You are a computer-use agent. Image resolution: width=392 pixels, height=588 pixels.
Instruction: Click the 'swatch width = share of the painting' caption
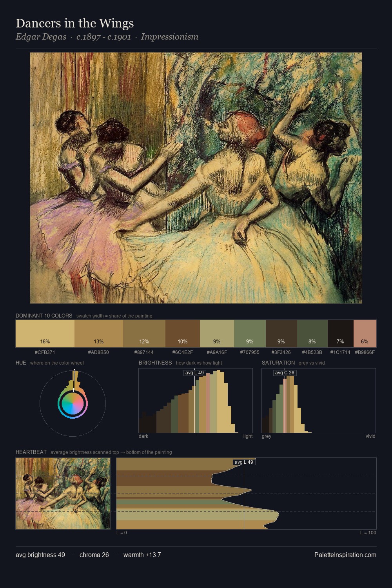[114, 316]
